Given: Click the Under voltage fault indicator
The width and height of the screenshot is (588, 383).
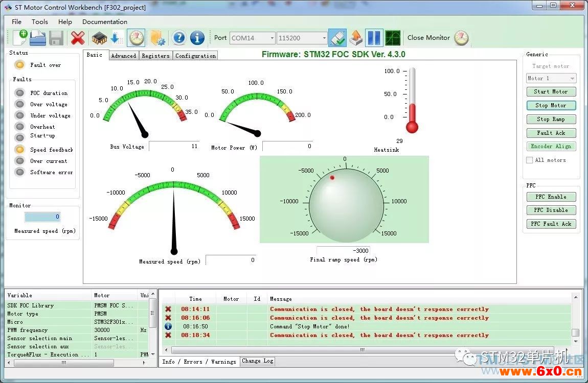Looking at the screenshot, I should click(x=20, y=115).
